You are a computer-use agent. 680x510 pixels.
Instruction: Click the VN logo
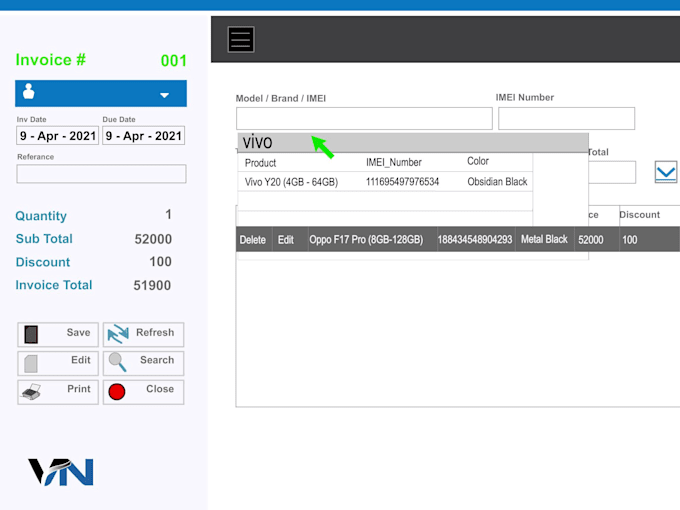pyautogui.click(x=61, y=472)
